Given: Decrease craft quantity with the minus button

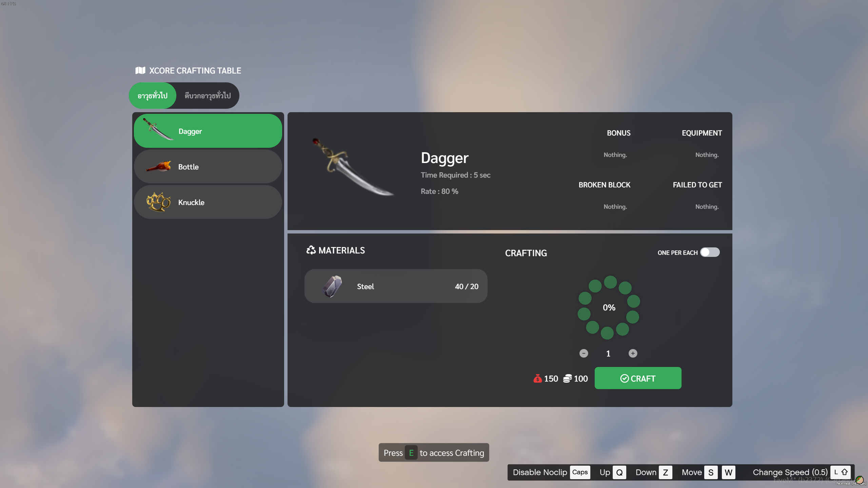Looking at the screenshot, I should pos(584,353).
